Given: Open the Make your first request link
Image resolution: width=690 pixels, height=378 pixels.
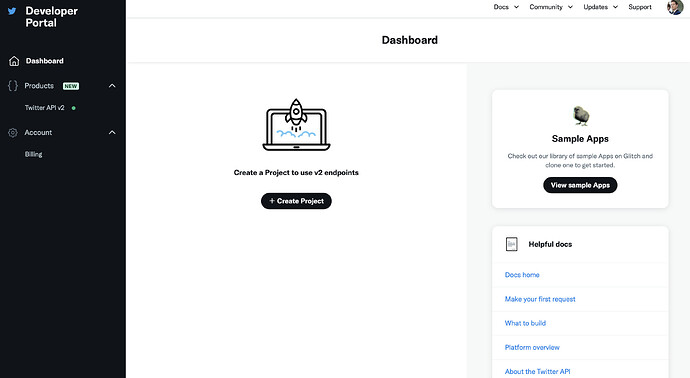Looking at the screenshot, I should (x=540, y=299).
